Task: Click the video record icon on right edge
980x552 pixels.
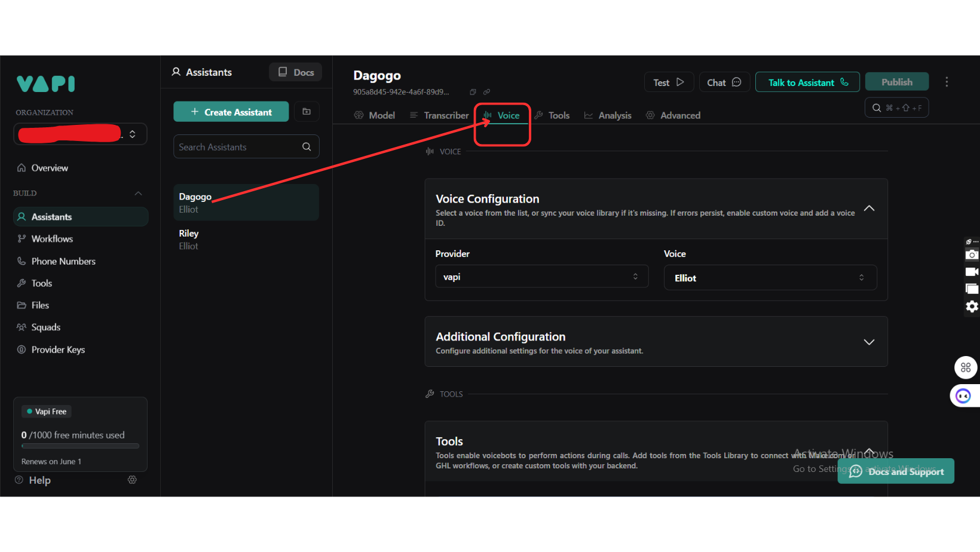Action: click(972, 272)
